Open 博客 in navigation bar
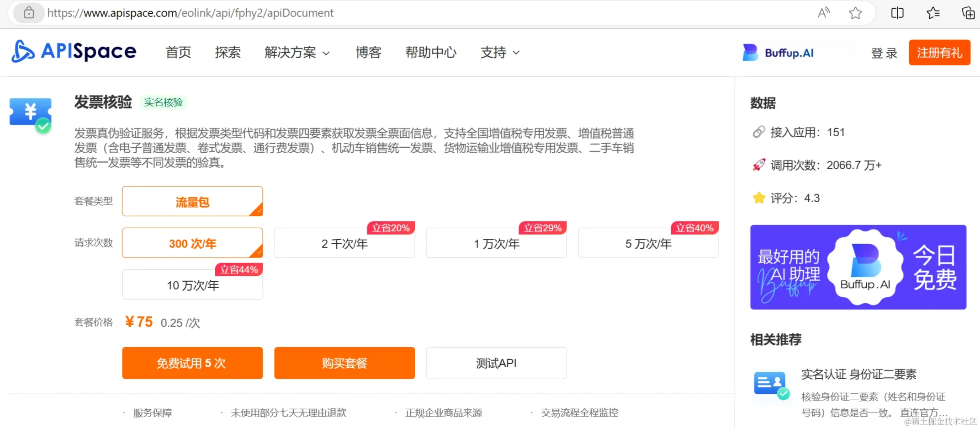 (368, 53)
